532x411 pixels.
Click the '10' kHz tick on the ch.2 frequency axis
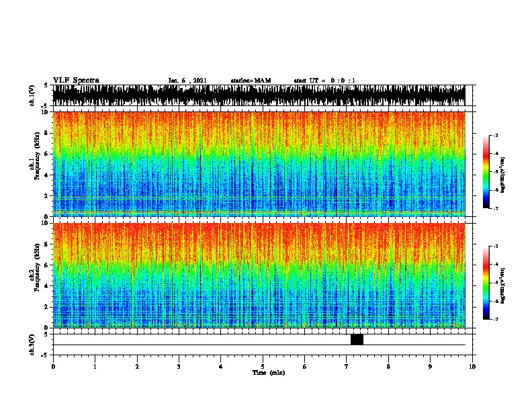coord(46,223)
